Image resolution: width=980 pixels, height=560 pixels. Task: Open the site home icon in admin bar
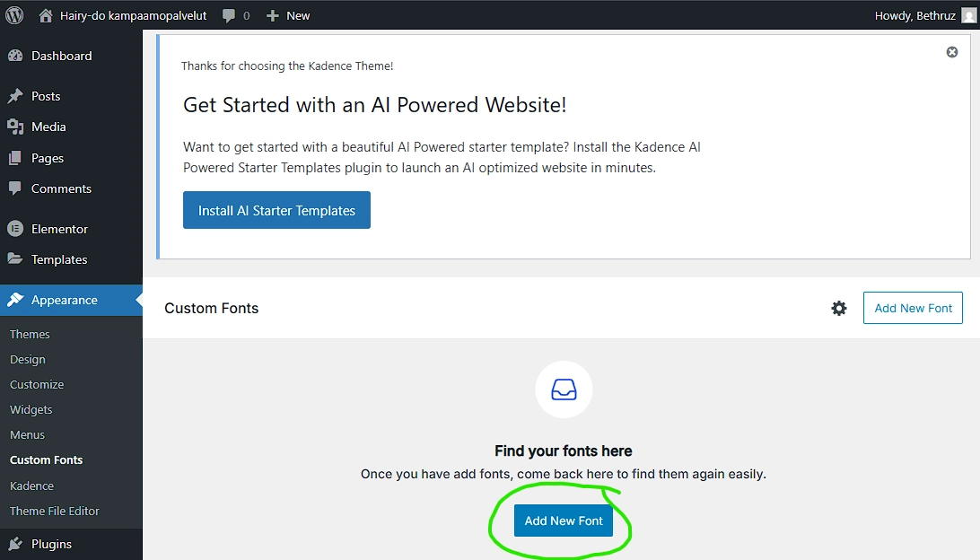pos(46,15)
